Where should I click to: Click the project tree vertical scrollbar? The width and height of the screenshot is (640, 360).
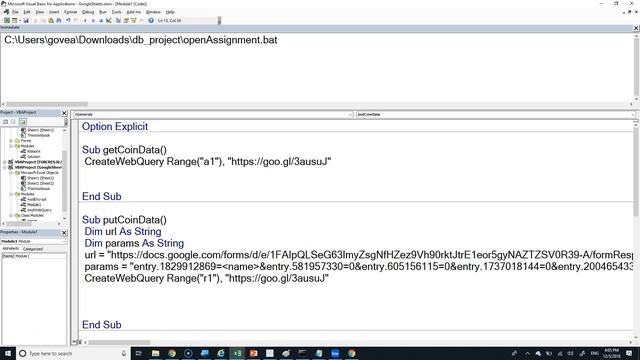(x=64, y=180)
